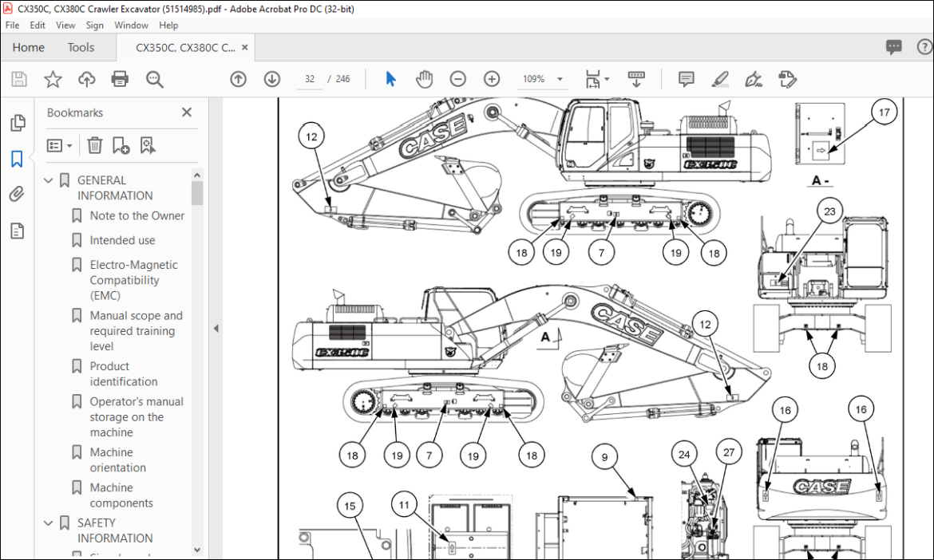This screenshot has height=560, width=934.
Task: Add the document to starred files
Action: [53, 79]
